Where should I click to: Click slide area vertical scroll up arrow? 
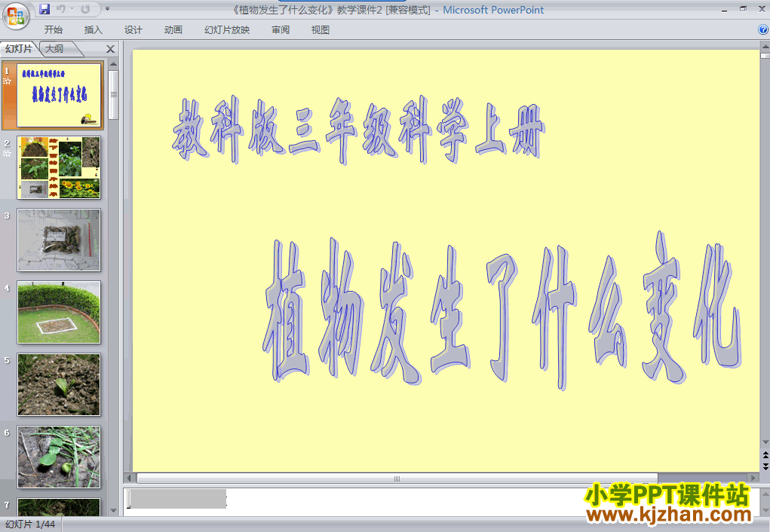[765, 47]
